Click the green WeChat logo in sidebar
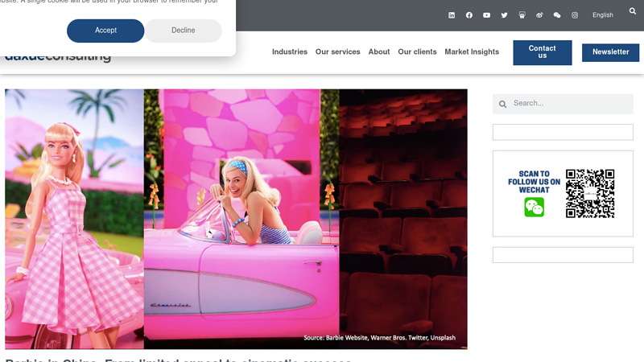Screen dimensions: 644x362 coord(534,208)
